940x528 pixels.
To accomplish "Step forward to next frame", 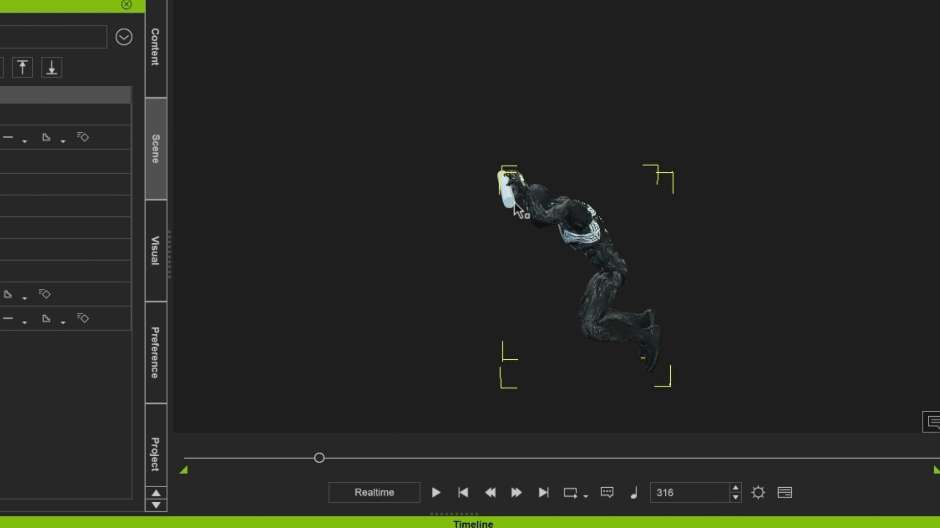I will [516, 493].
